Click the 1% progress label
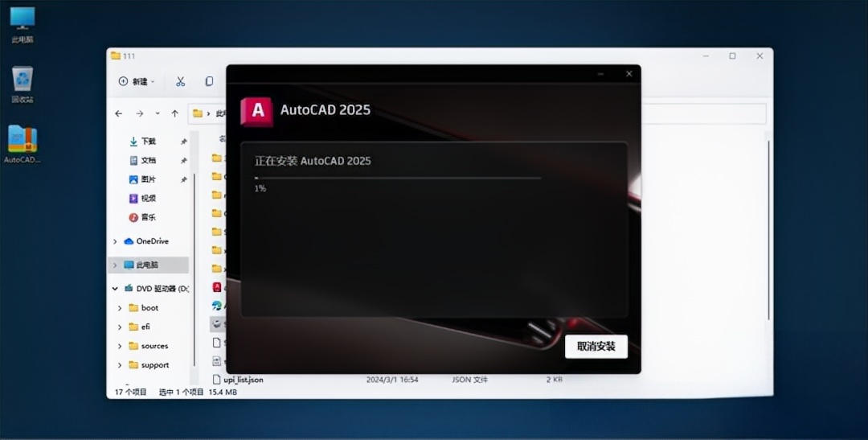The image size is (868, 440). [260, 188]
